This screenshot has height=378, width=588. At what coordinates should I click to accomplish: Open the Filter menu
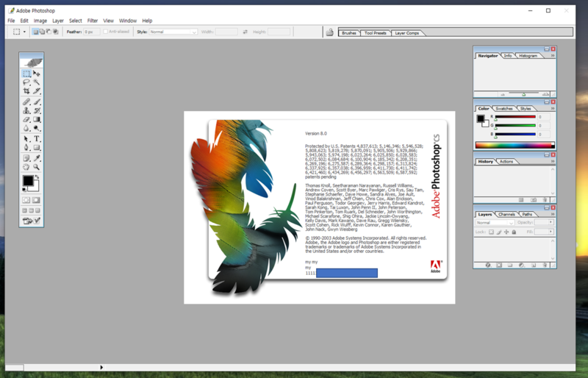(x=93, y=21)
